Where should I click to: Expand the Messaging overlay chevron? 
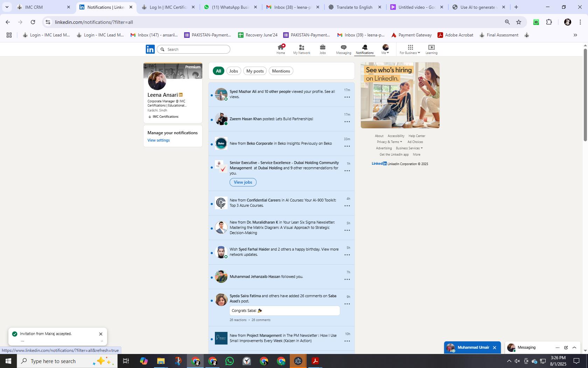[x=574, y=348]
